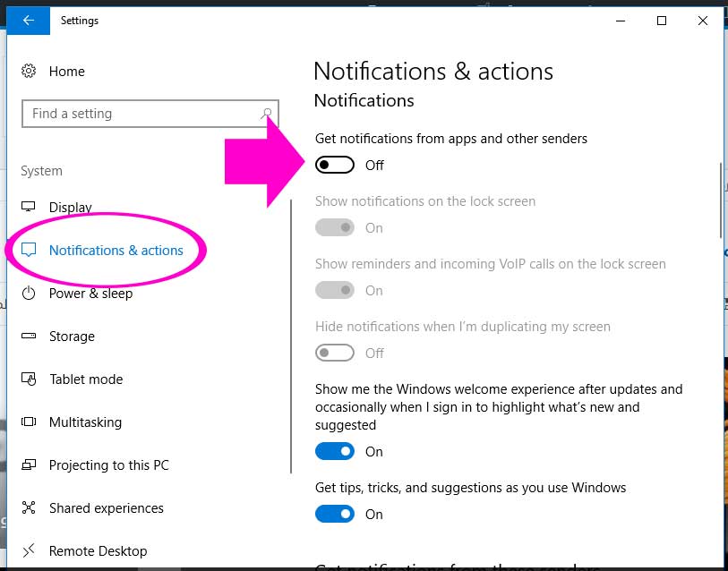Click 'Get notifications from apps and other senders' label
The height and width of the screenshot is (571, 728).
point(451,139)
